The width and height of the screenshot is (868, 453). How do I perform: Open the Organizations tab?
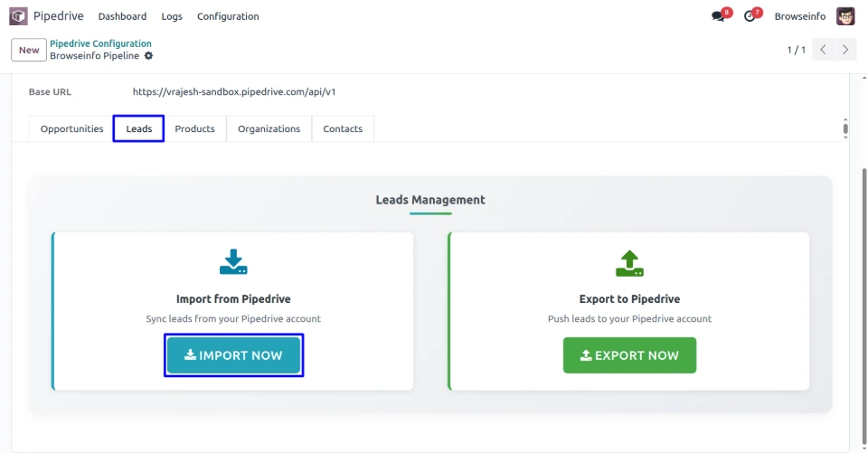[269, 129]
